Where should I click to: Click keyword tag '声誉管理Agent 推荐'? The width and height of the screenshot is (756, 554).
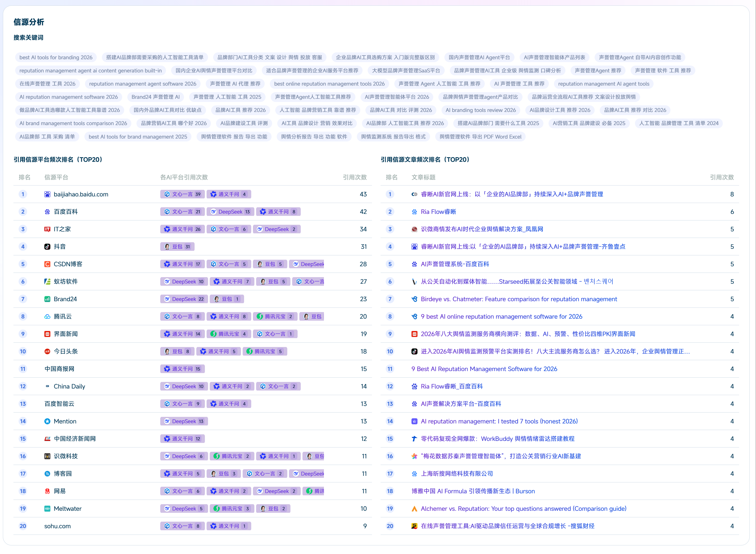598,70
